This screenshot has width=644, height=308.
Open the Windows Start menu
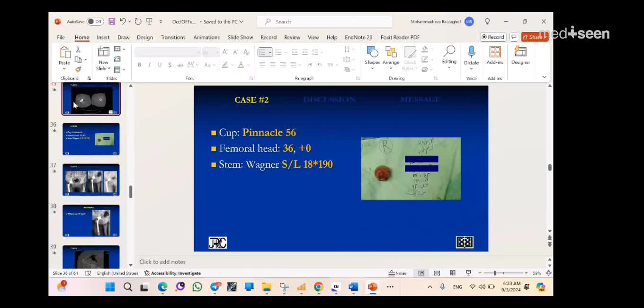coord(110,287)
